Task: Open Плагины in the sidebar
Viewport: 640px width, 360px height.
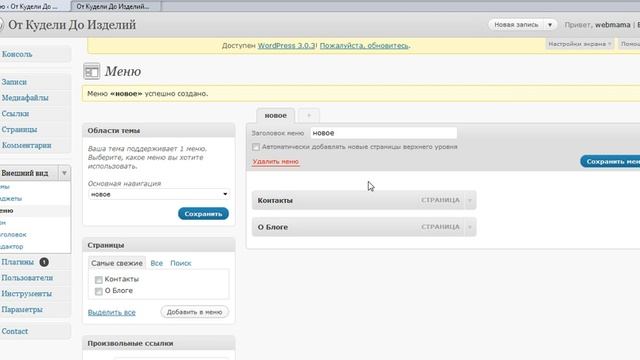Action: click(18, 262)
